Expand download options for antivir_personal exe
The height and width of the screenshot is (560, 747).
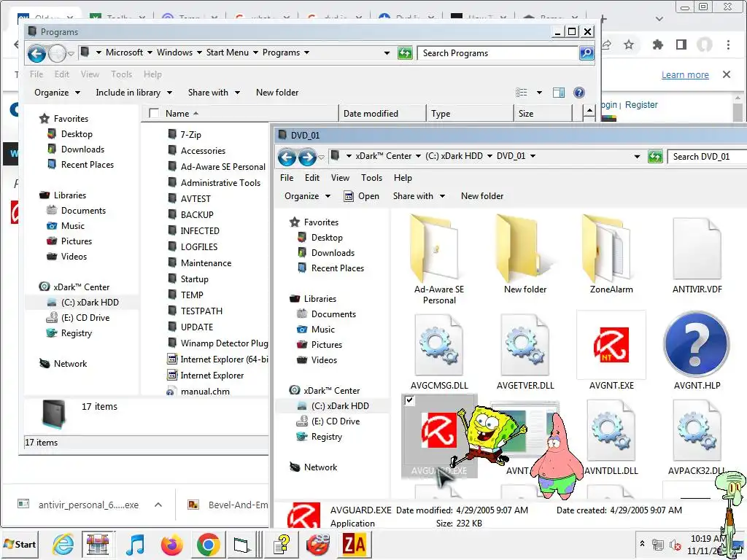(x=158, y=505)
